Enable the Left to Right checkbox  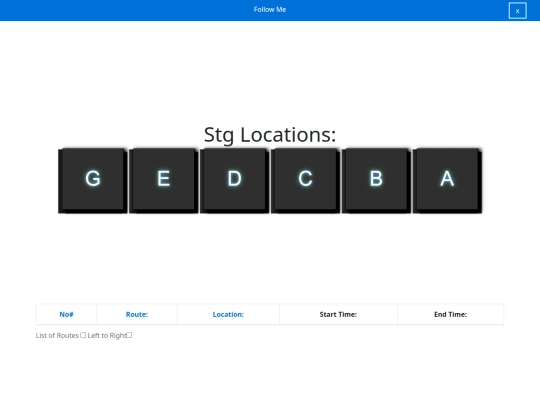(129, 335)
